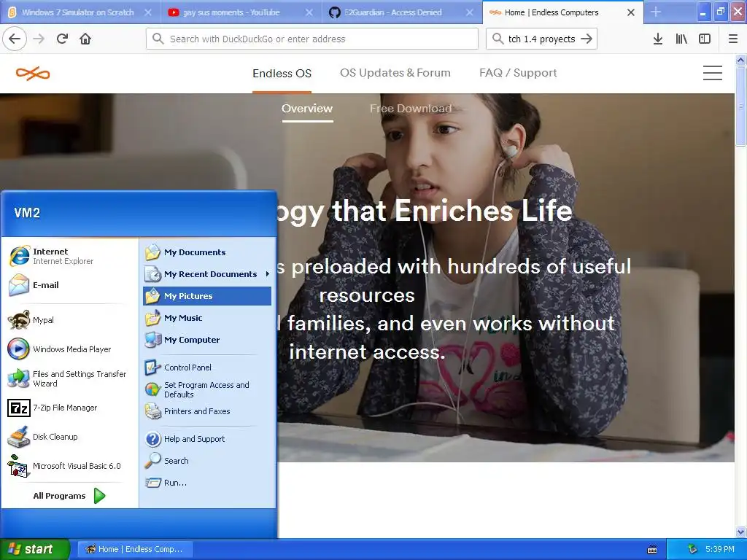Screen dimensions: 747x560
Task: Open the Downloads panel
Action: 658,39
